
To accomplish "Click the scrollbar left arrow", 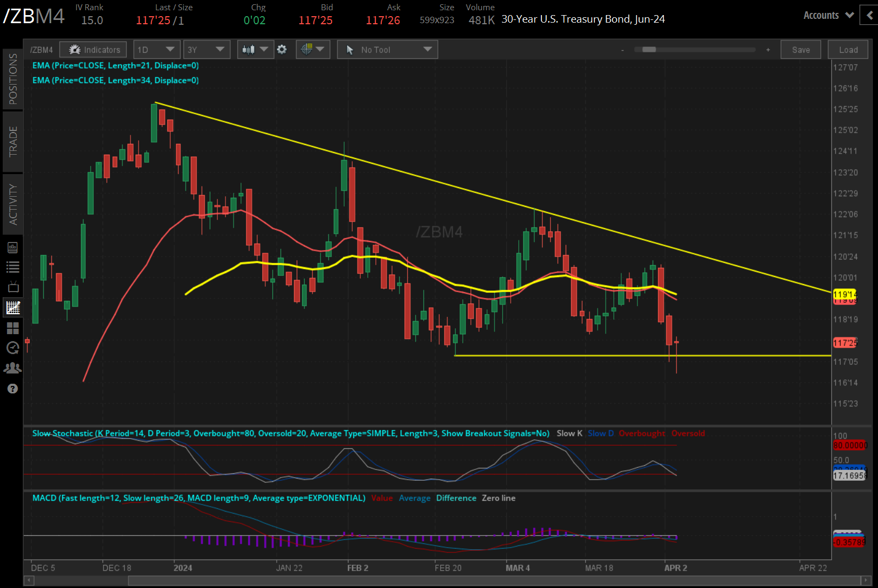I will [x=28, y=580].
